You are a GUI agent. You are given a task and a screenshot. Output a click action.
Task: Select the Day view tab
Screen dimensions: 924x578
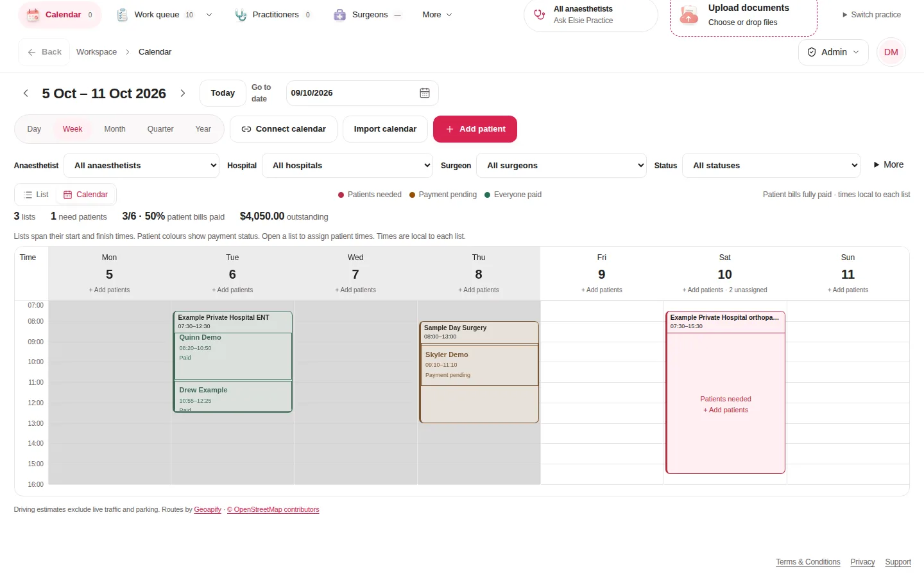click(34, 129)
